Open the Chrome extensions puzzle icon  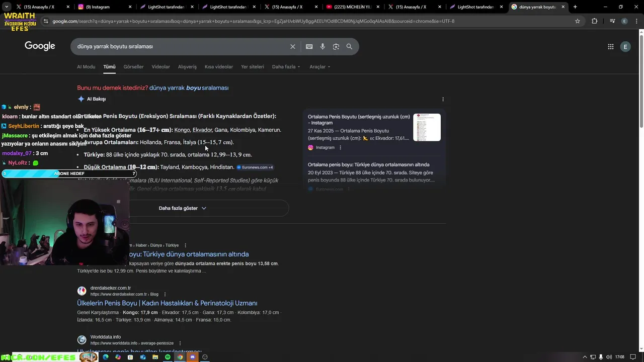tap(594, 21)
